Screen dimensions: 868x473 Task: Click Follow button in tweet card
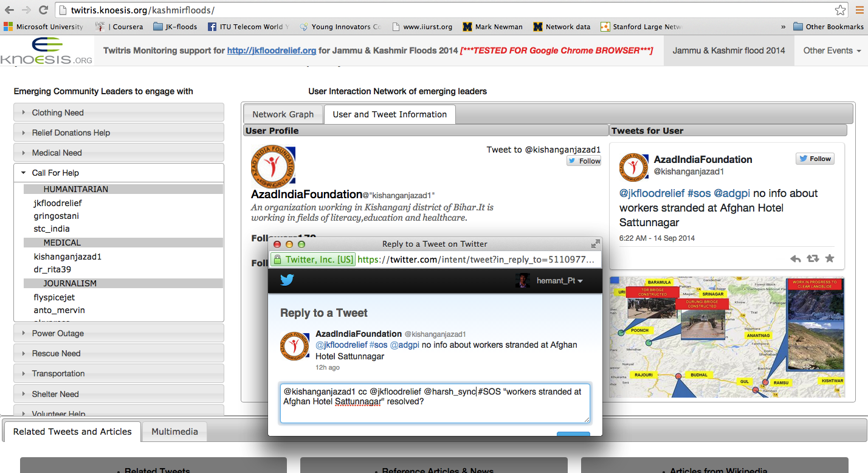point(815,159)
